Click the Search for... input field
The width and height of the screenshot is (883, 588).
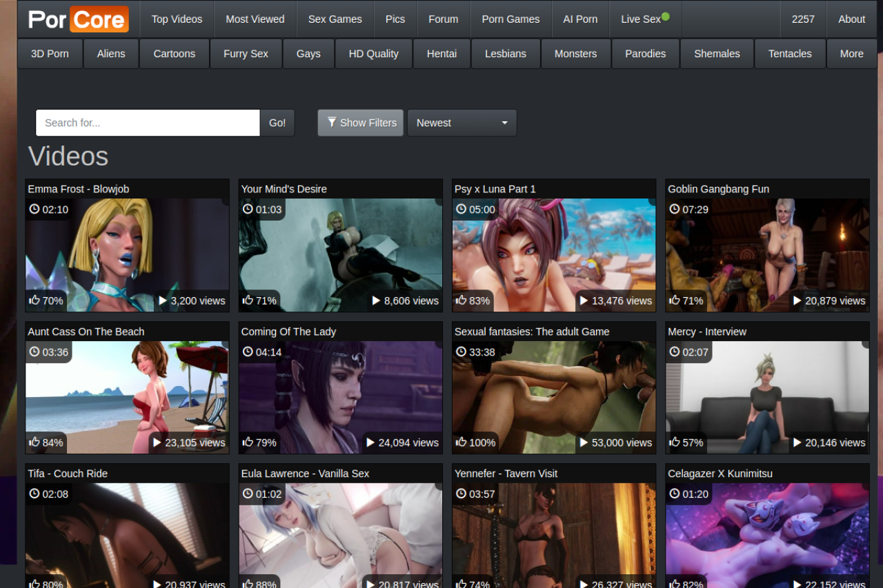[148, 123]
